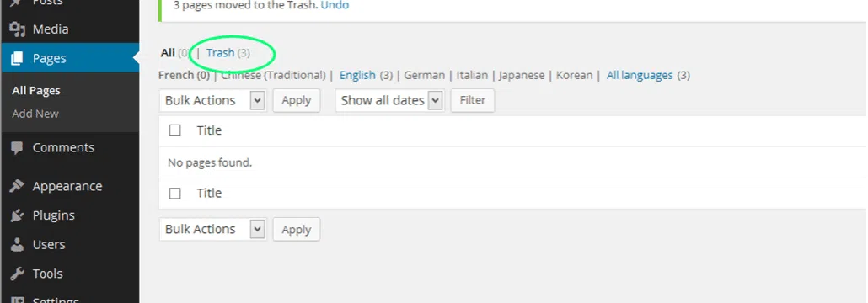This screenshot has height=303, width=868.
Task: Click Undo in the trash notice
Action: pos(335,6)
